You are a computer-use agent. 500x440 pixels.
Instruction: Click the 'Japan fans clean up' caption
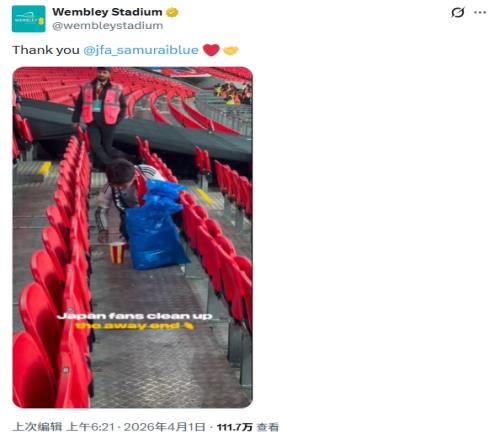click(134, 316)
